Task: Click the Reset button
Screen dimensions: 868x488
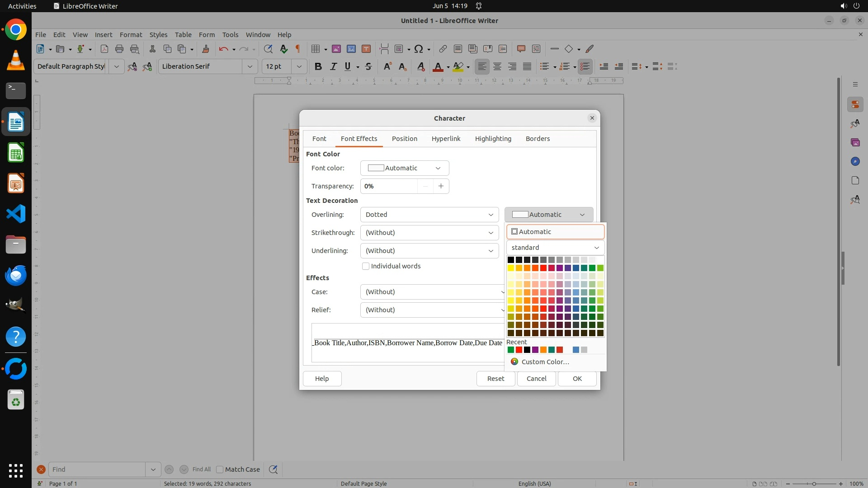Action: coord(495,379)
